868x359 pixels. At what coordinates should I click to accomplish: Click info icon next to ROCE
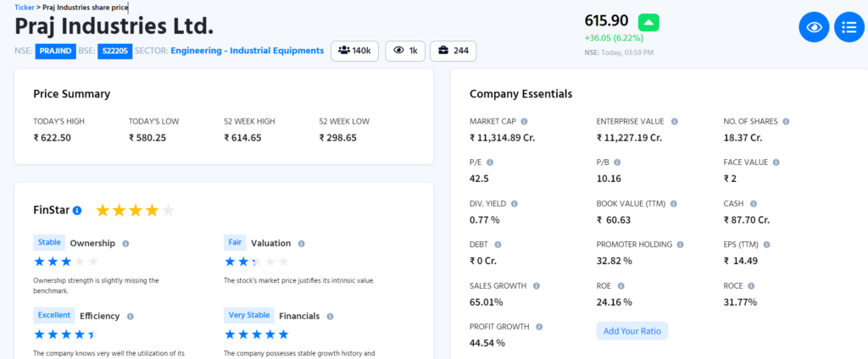[751, 286]
